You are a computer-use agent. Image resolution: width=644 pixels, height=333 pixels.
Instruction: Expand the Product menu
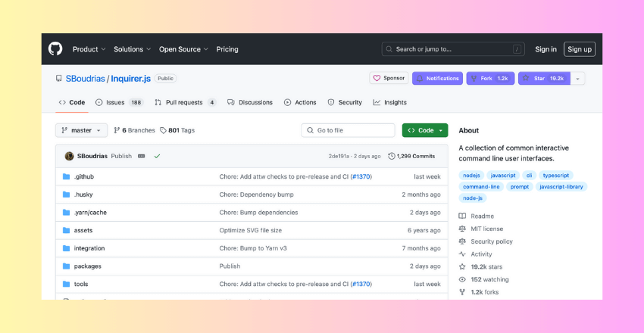pyautogui.click(x=89, y=49)
